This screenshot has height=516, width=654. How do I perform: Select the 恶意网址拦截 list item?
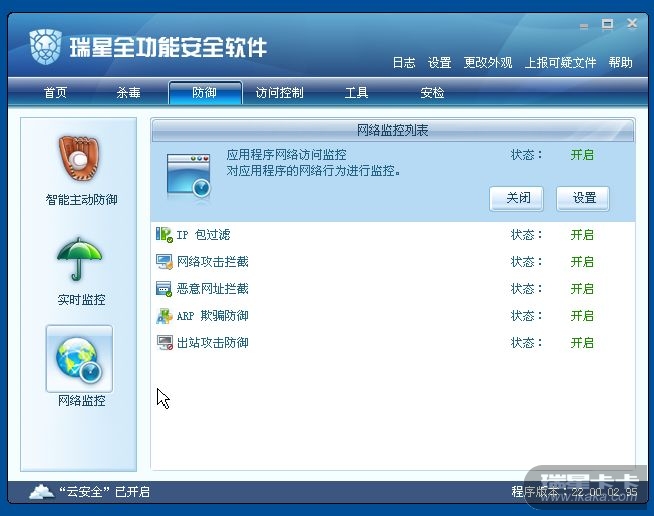[x=393, y=289]
